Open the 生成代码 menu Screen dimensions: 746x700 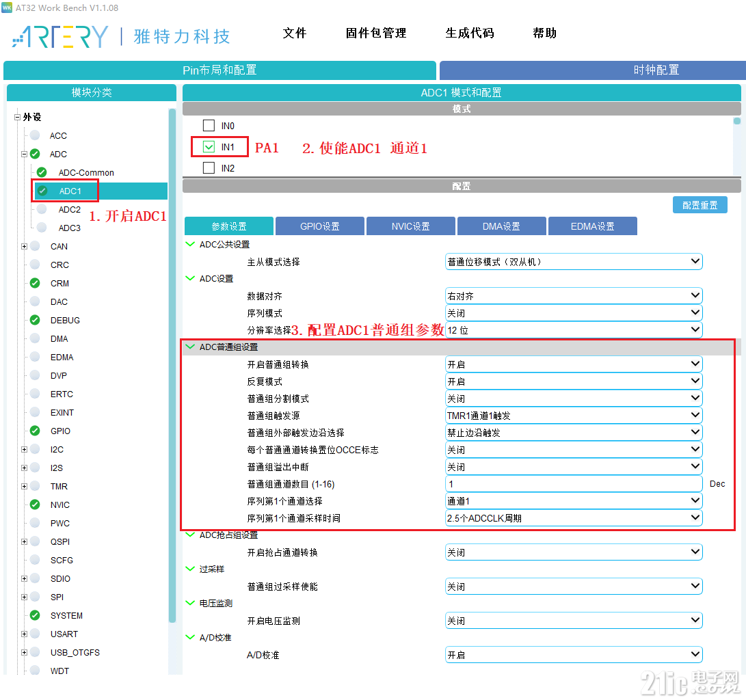click(x=470, y=33)
